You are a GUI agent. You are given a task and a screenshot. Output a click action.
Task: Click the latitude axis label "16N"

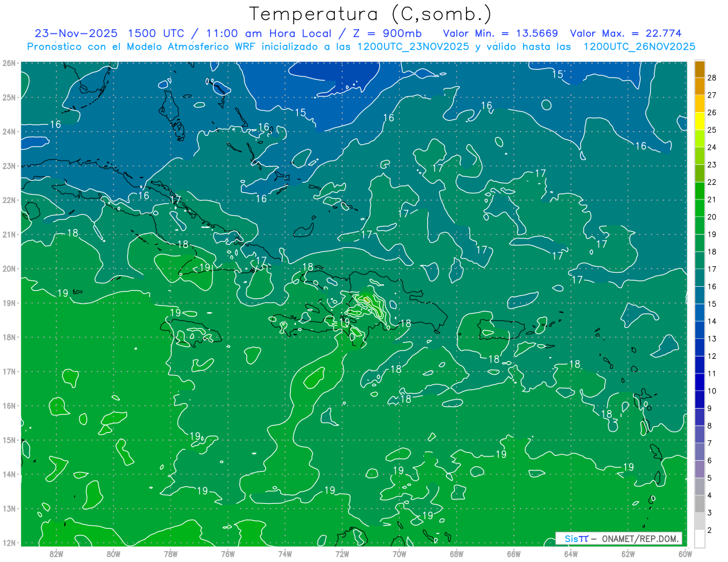(x=9, y=406)
